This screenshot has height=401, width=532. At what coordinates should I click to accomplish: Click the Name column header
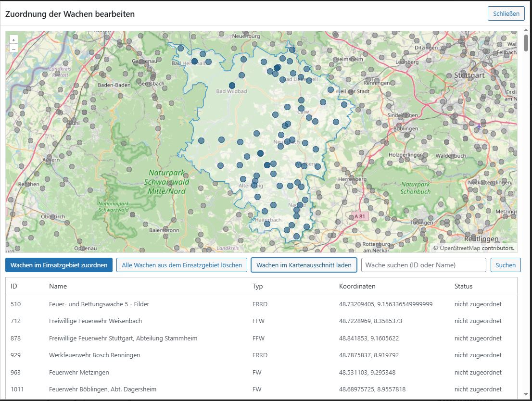click(x=58, y=286)
